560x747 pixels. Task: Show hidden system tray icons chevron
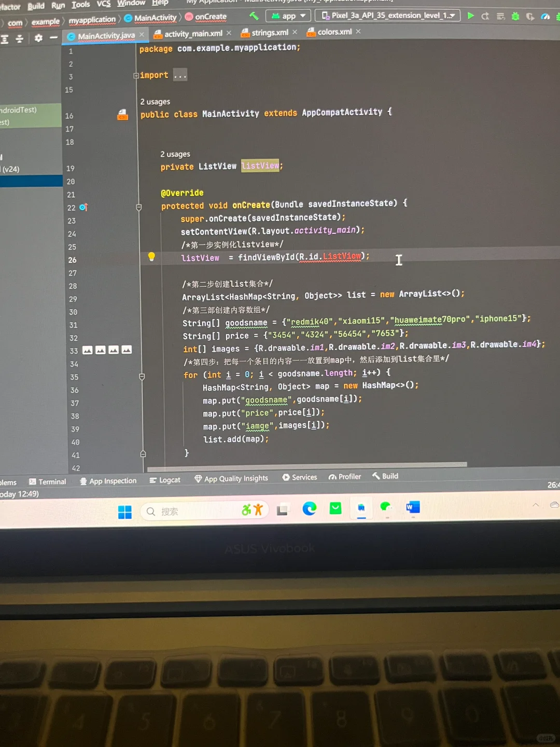[536, 505]
